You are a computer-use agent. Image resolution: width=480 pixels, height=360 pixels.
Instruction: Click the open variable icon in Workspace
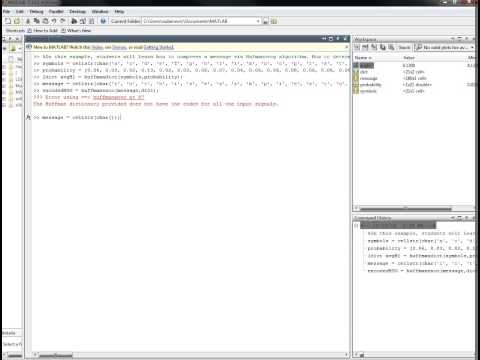click(366, 47)
